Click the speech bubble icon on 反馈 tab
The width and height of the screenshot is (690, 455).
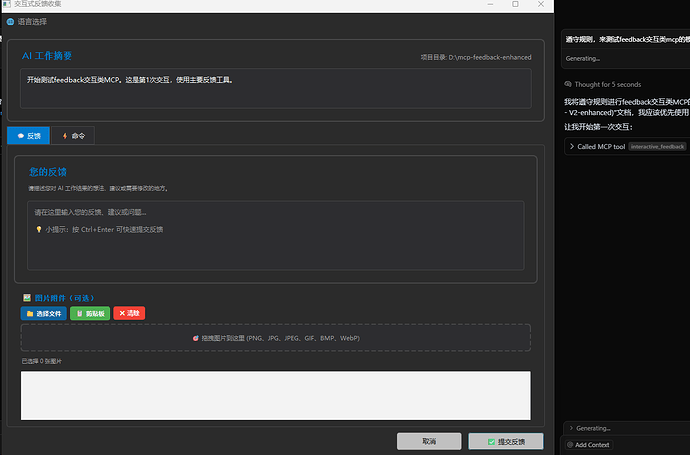click(21, 136)
